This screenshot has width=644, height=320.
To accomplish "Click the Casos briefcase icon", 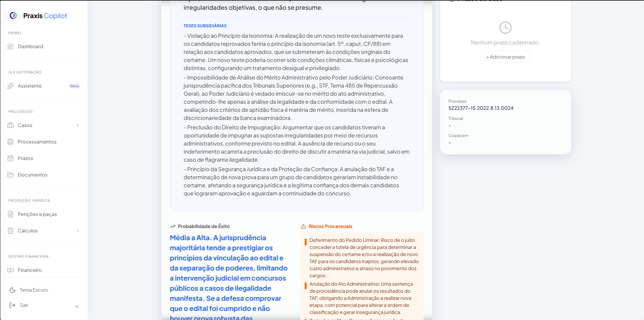I will [x=10, y=125].
